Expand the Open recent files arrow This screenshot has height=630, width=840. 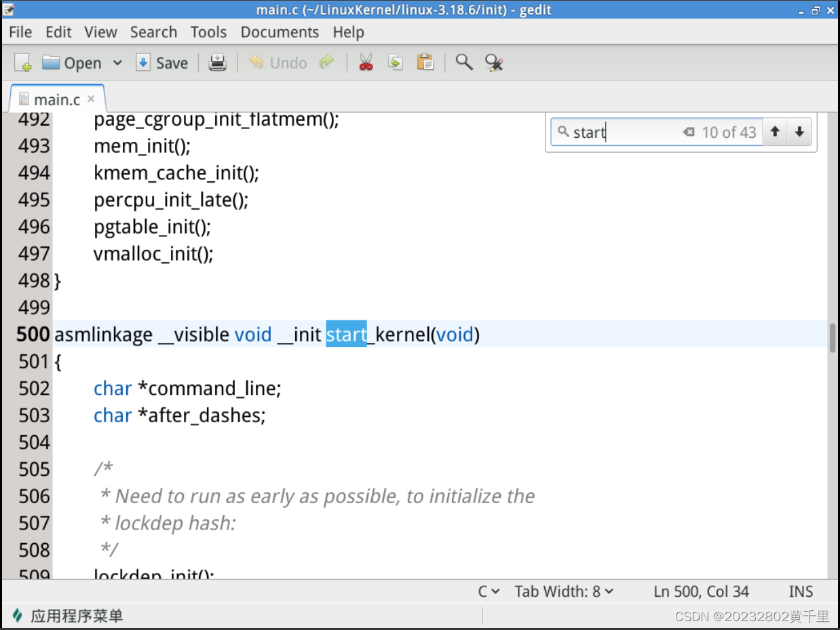pyautogui.click(x=117, y=63)
